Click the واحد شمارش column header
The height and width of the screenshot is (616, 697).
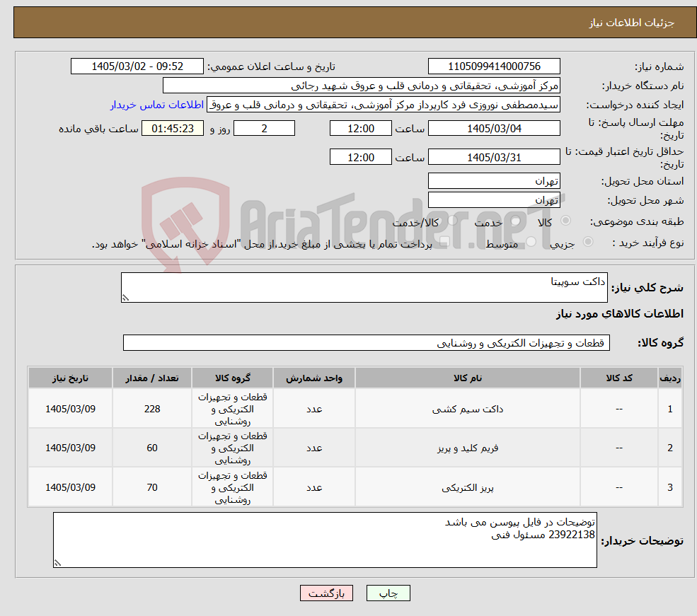[x=314, y=378]
